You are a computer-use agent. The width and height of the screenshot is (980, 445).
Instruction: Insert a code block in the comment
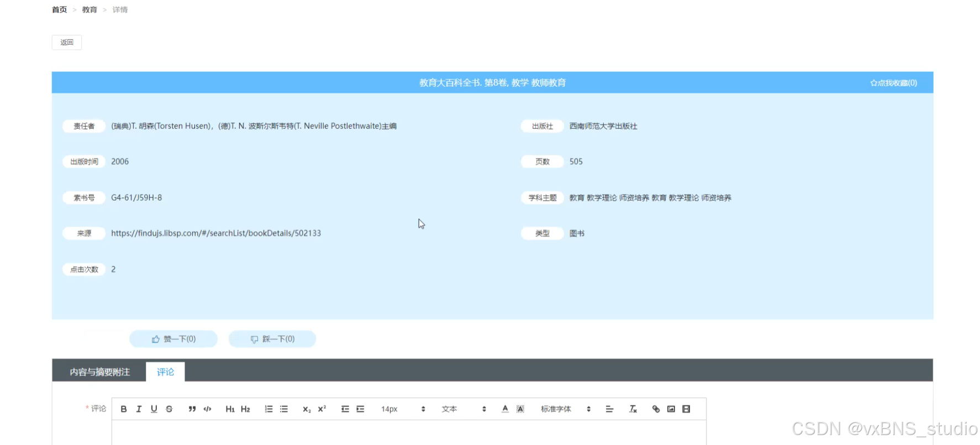click(207, 409)
